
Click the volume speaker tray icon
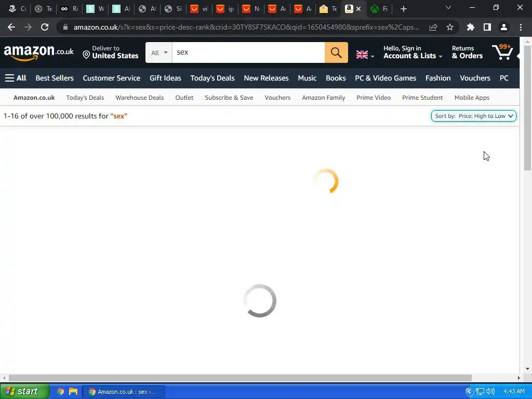pos(490,392)
